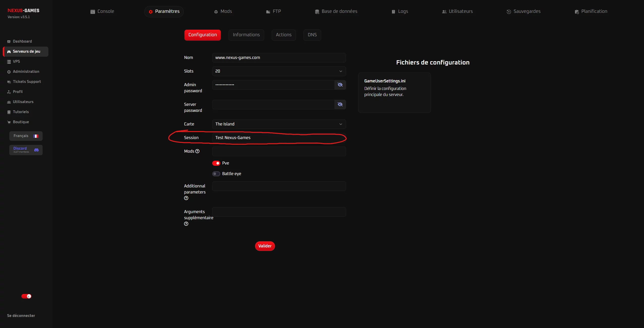
Task: Switch the dark mode toggle
Action: pos(26,296)
